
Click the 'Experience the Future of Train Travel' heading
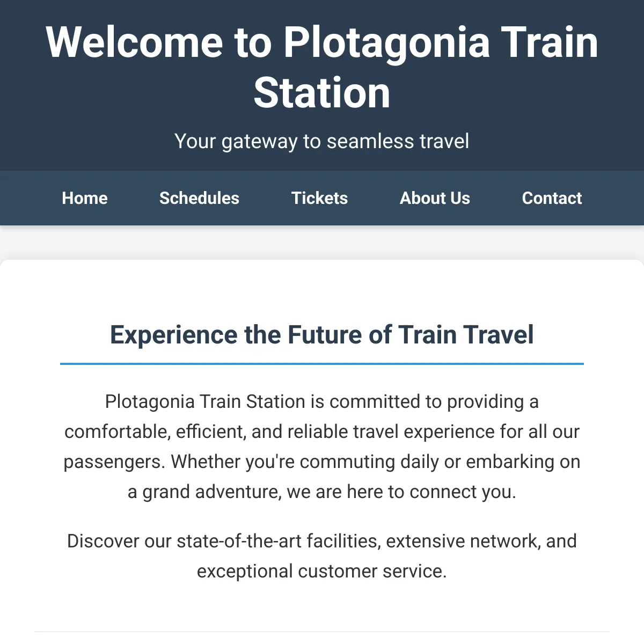(x=322, y=334)
